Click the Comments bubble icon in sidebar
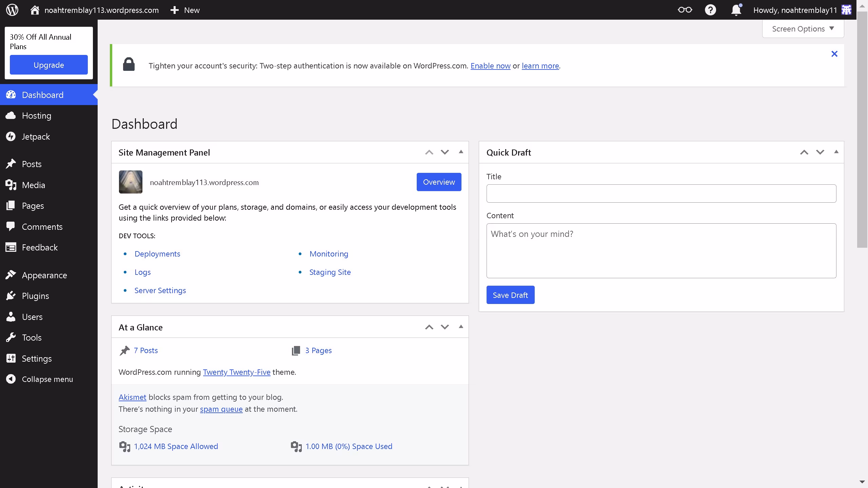 click(x=11, y=226)
